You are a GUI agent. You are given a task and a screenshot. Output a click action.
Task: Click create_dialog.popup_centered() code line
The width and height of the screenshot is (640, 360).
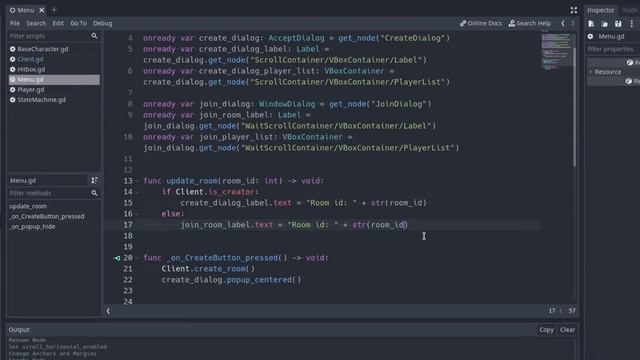point(231,280)
